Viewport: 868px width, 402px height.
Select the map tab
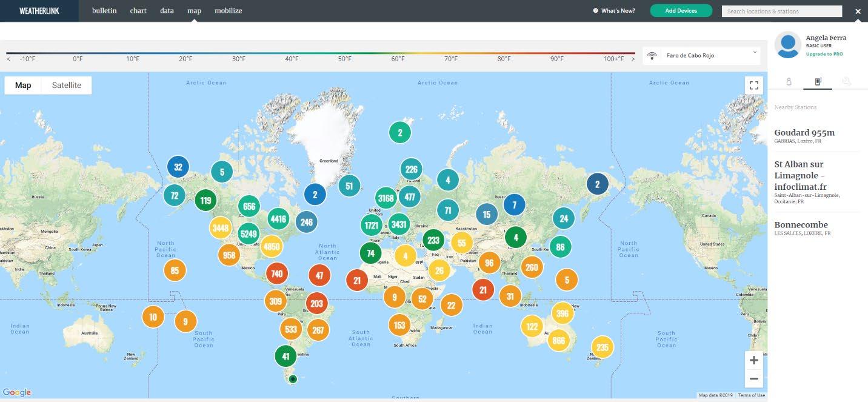point(194,11)
